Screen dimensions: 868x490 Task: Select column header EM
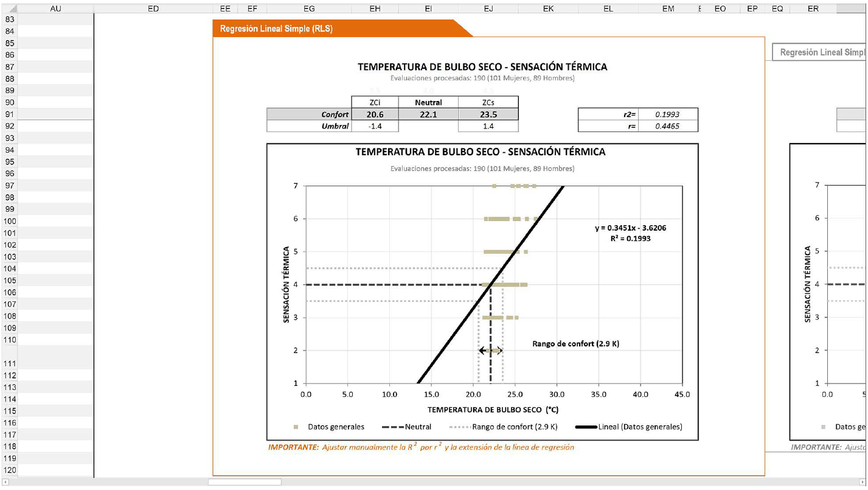coord(668,9)
